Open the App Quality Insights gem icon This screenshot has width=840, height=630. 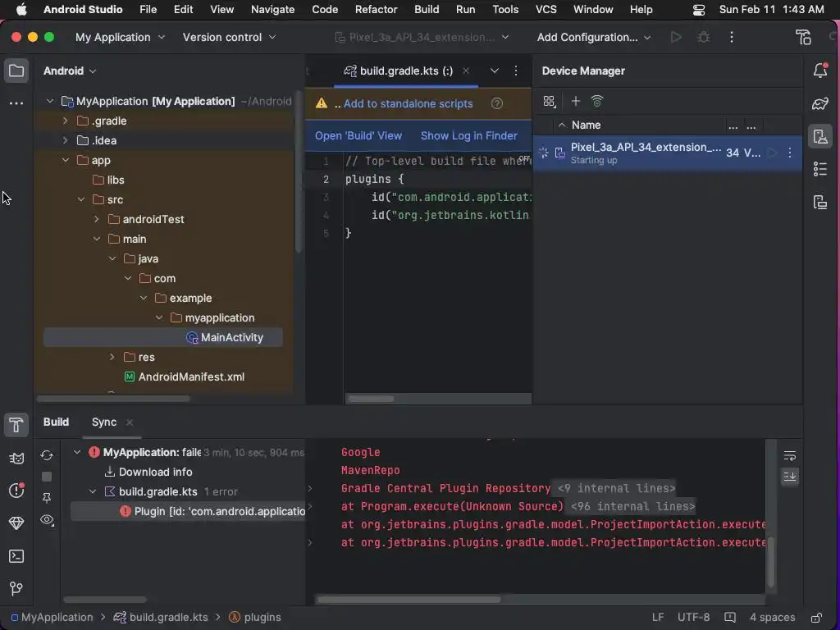(x=16, y=523)
